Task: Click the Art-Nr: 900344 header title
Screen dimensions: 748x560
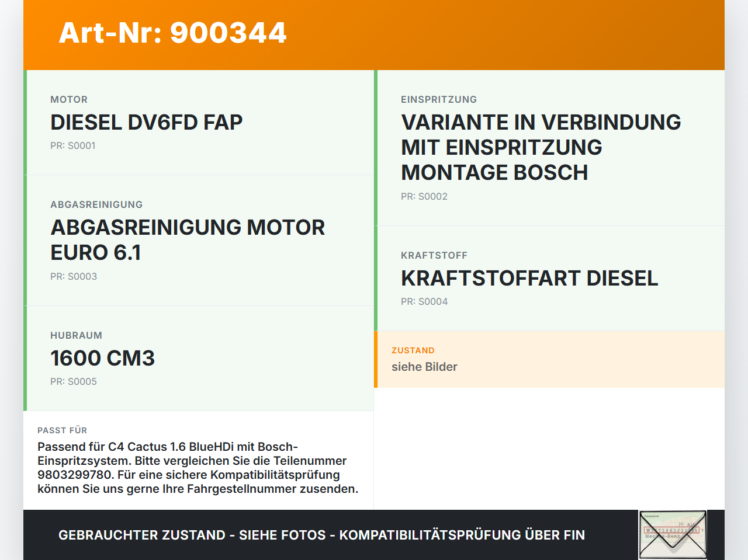Action: (173, 33)
